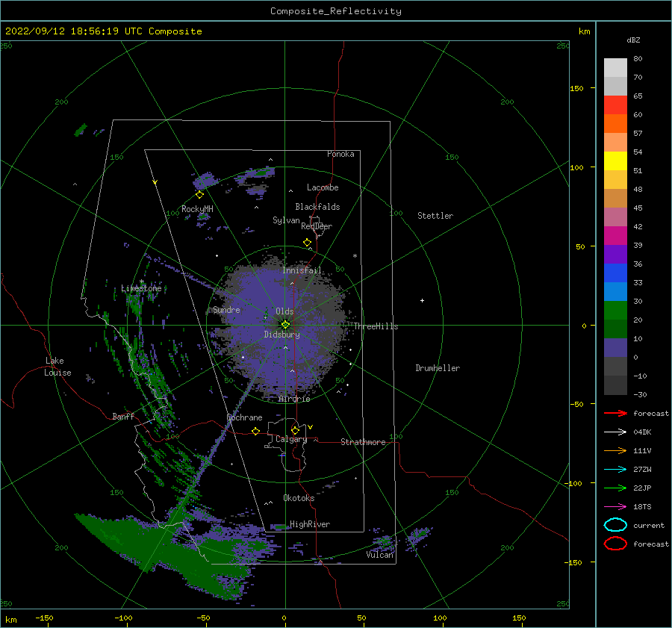Click the Calgary city label

(x=291, y=439)
